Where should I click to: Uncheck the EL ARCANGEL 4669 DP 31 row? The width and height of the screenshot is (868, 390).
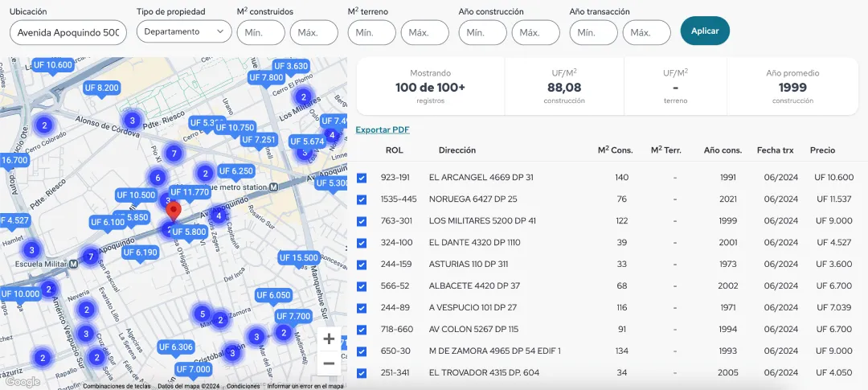coord(362,178)
